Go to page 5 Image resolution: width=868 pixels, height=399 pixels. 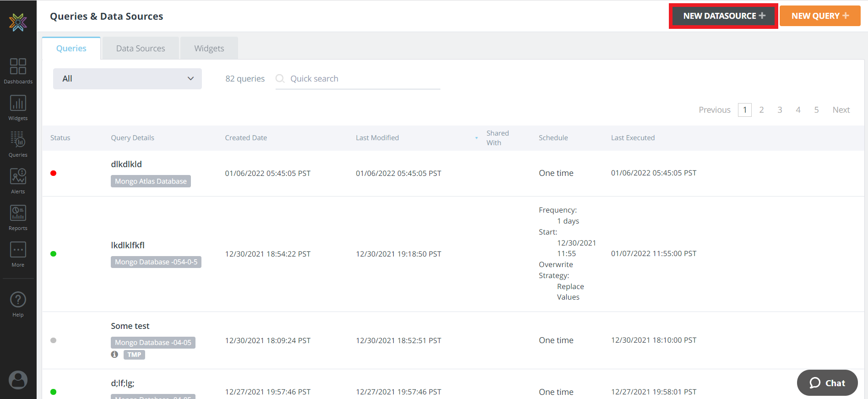(816, 110)
